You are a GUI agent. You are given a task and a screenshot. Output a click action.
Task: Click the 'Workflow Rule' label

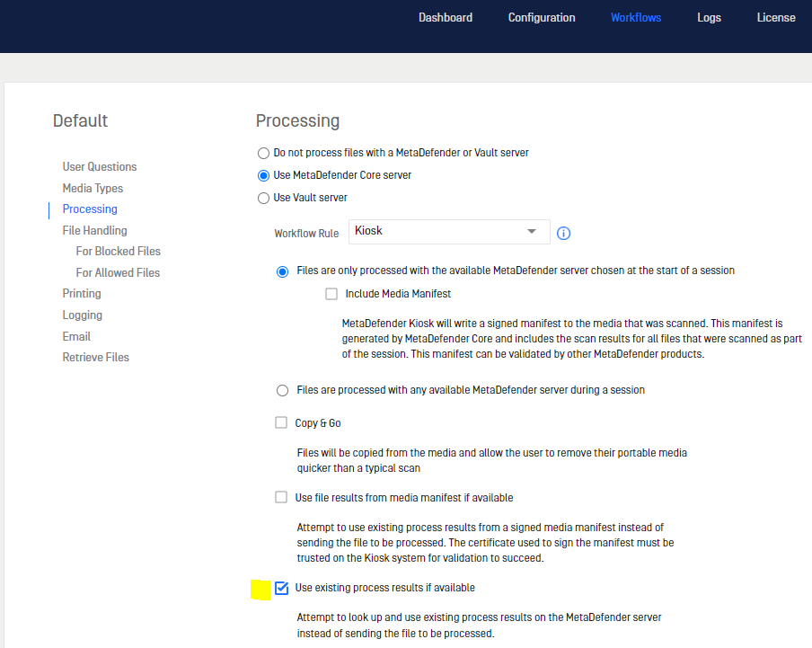tap(306, 234)
